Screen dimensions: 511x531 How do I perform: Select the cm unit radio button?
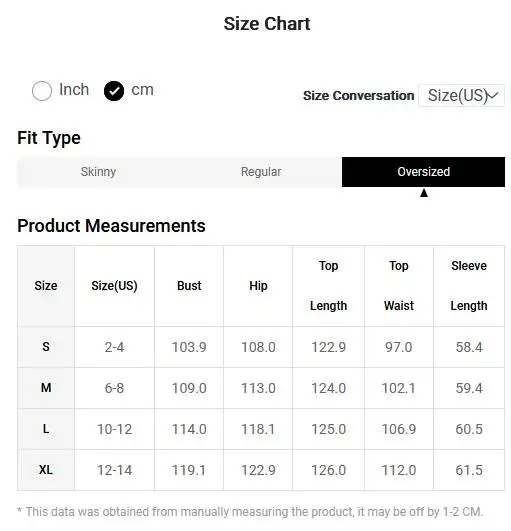[114, 91]
